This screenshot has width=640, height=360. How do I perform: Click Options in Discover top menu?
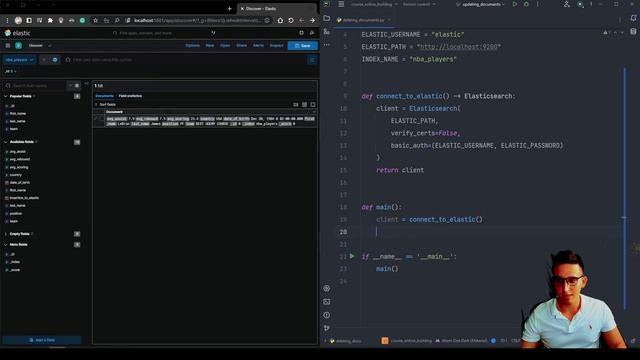point(193,46)
